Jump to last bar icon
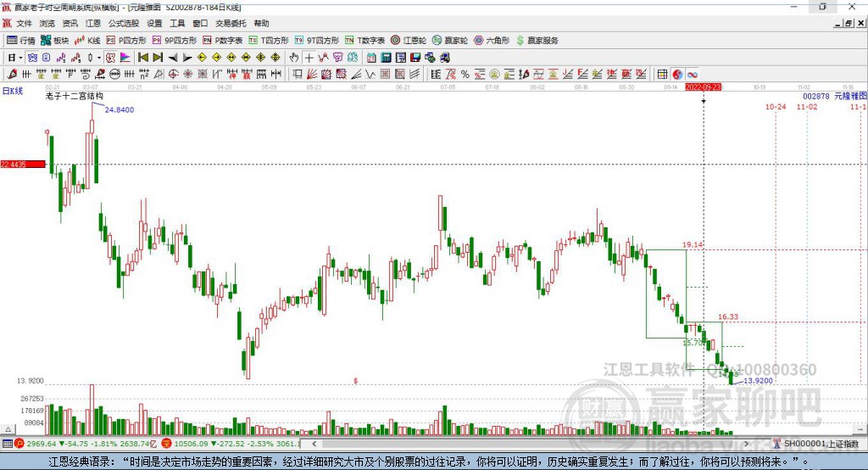The image size is (868, 470). pyautogui.click(x=158, y=58)
